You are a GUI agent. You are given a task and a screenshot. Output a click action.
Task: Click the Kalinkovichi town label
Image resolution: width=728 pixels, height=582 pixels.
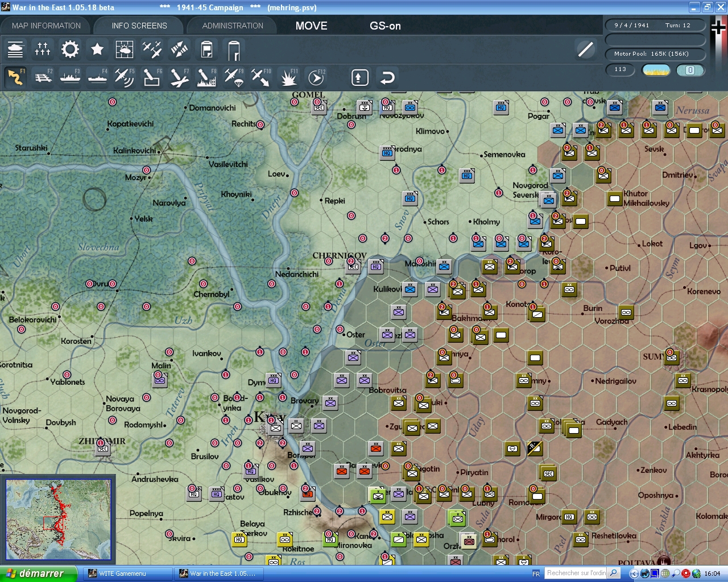[134, 151]
